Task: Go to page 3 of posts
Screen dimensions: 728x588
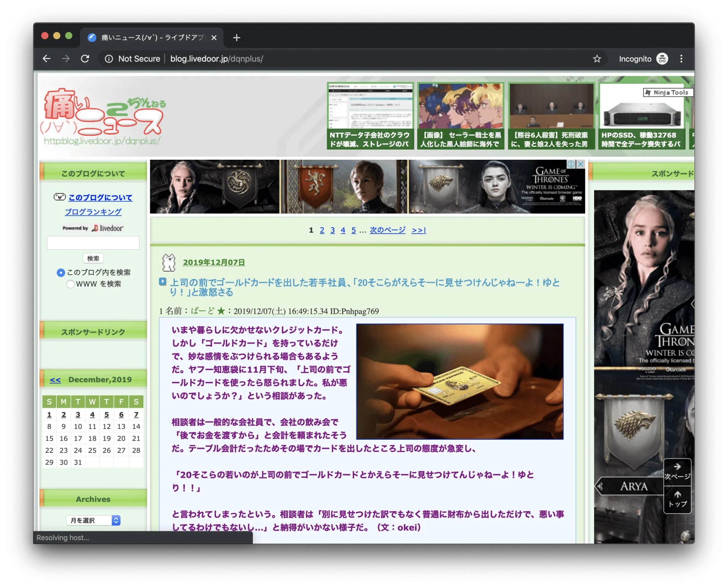Action: click(333, 230)
